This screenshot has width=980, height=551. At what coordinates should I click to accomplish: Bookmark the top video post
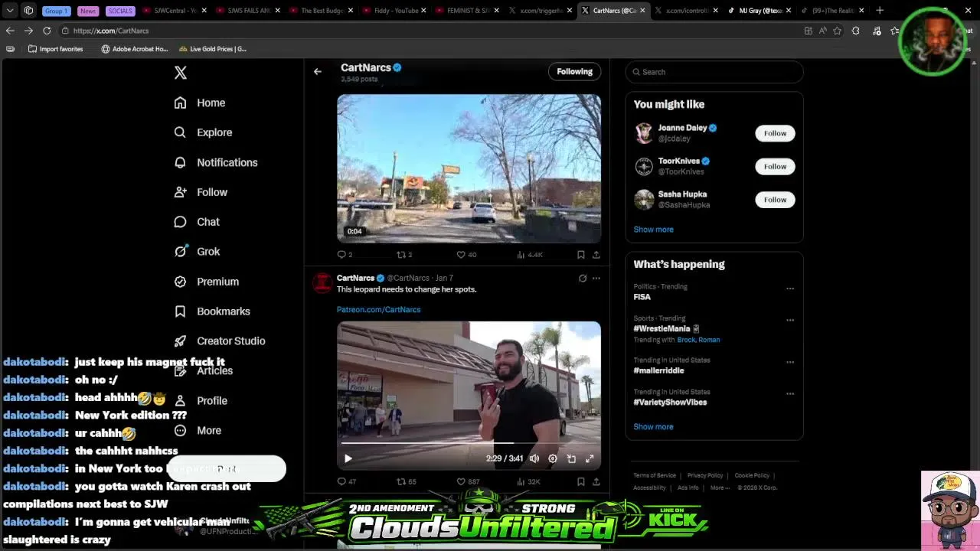coord(581,255)
